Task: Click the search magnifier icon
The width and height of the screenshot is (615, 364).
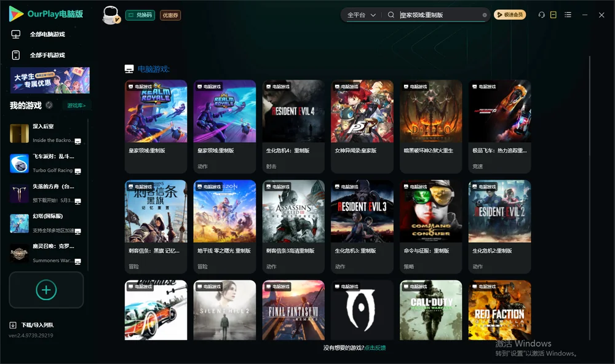Action: click(x=391, y=15)
